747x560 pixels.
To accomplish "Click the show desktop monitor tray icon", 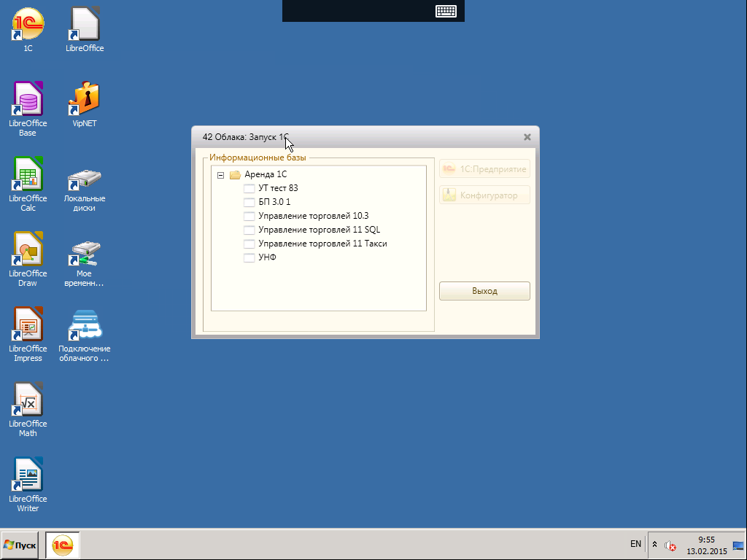I will tap(738, 545).
